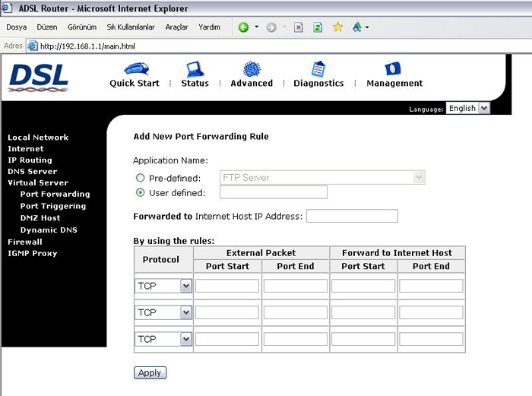
Task: Open the Dosya menu
Action: [x=16, y=27]
